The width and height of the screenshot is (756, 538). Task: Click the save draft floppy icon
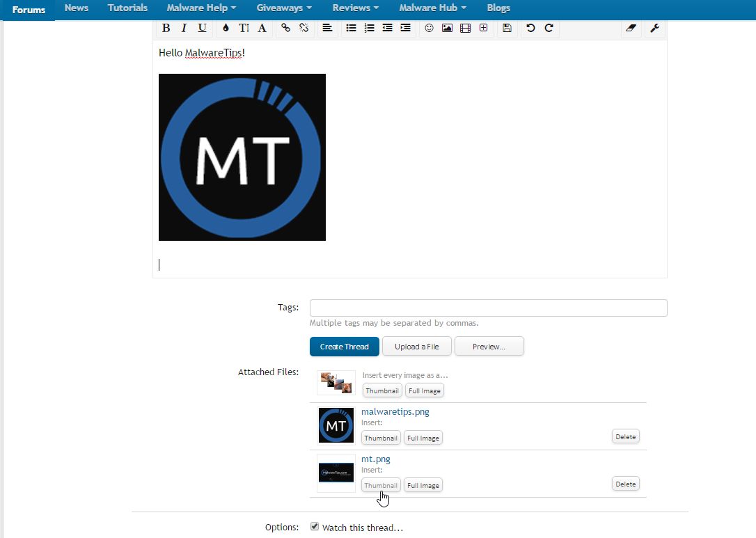point(507,28)
